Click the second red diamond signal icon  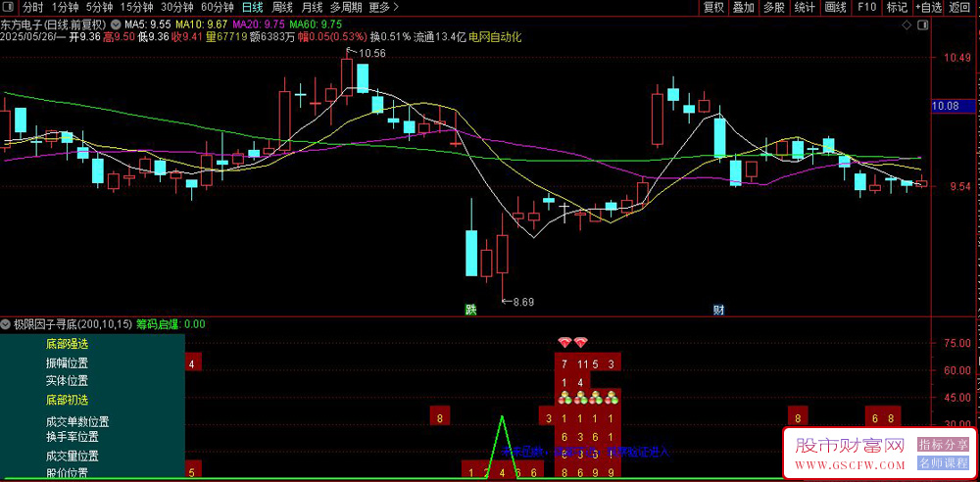tap(580, 342)
